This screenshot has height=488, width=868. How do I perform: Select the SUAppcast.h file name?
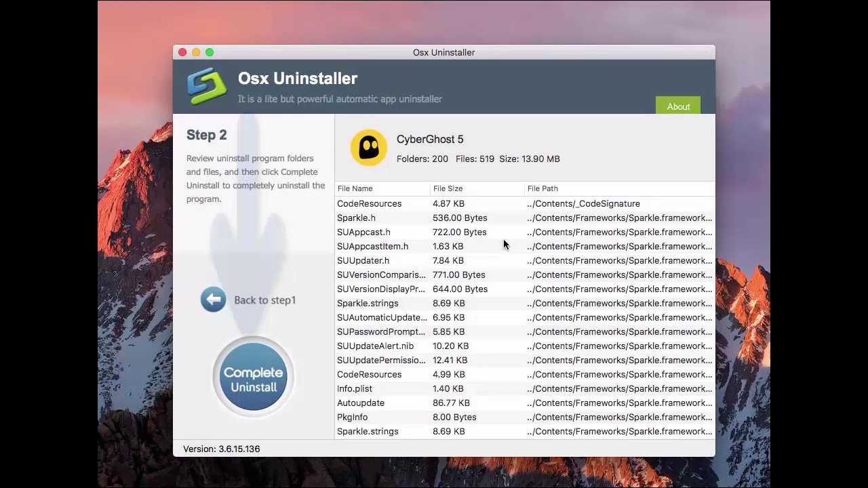click(x=363, y=232)
